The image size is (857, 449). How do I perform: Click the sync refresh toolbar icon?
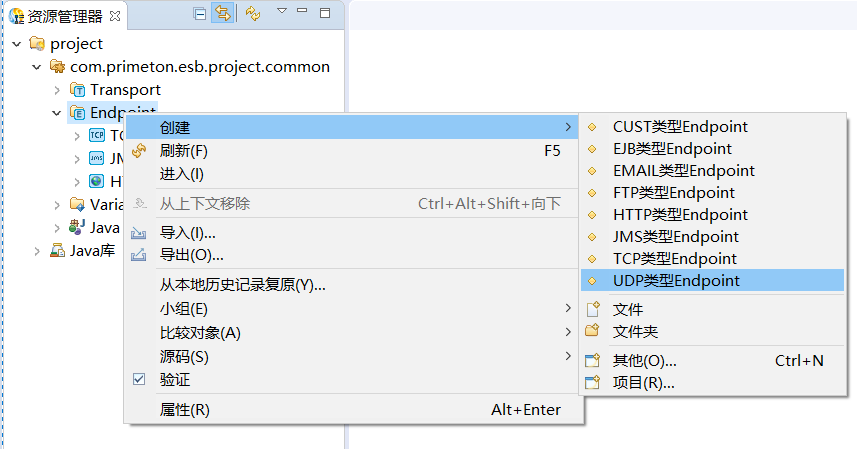pyautogui.click(x=252, y=14)
